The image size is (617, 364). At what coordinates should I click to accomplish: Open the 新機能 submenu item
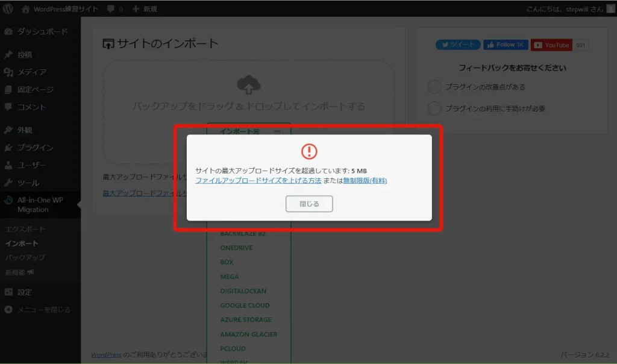[19, 272]
